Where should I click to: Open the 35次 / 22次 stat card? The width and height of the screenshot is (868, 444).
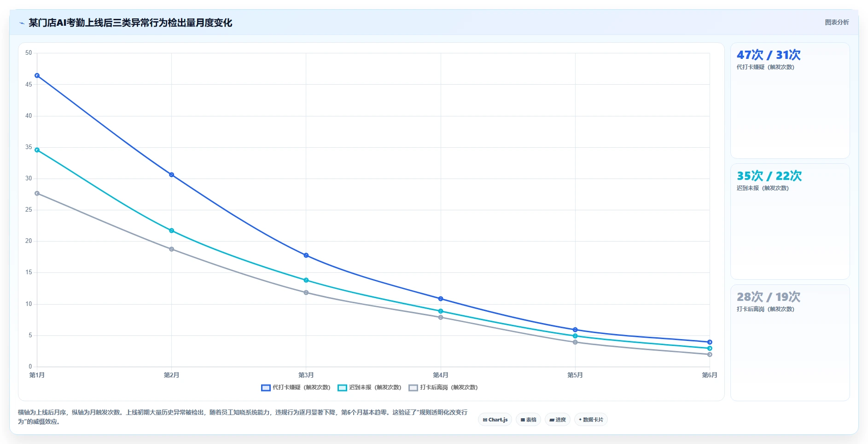pos(790,222)
